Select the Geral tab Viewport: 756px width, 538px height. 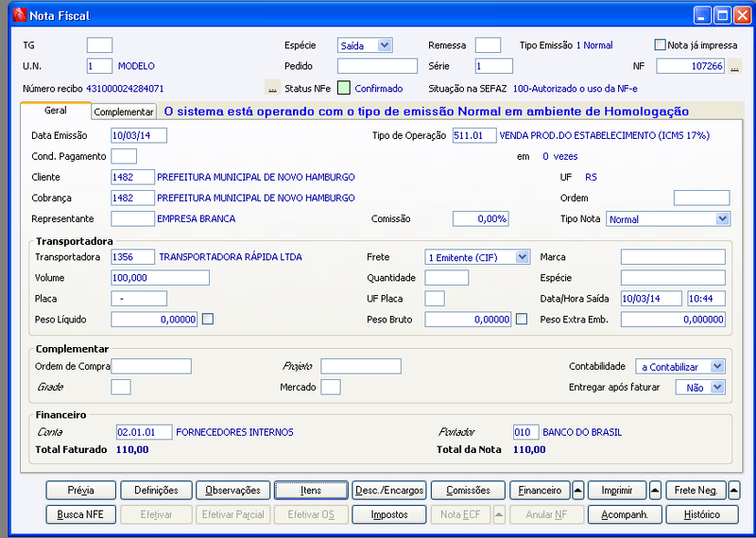pos(56,111)
